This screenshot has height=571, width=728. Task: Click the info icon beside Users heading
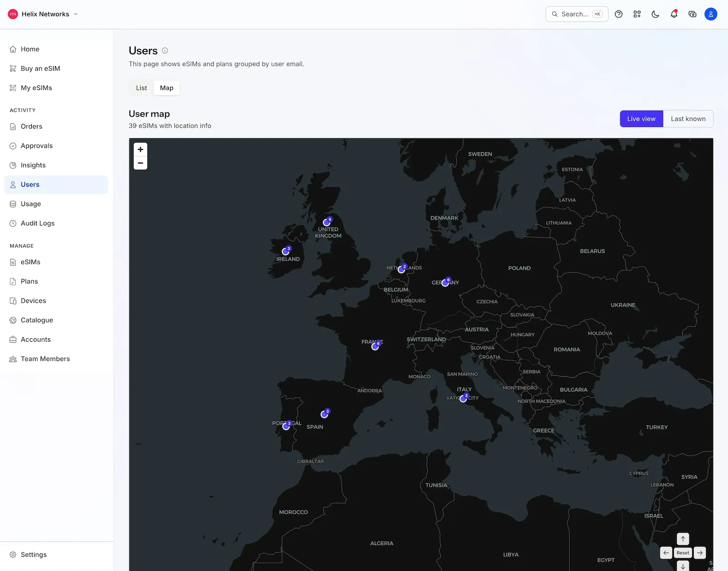click(165, 51)
